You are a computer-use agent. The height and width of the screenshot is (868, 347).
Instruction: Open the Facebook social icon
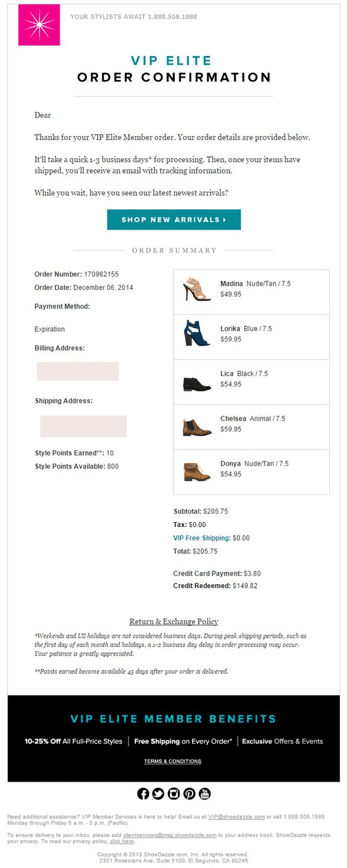(143, 794)
